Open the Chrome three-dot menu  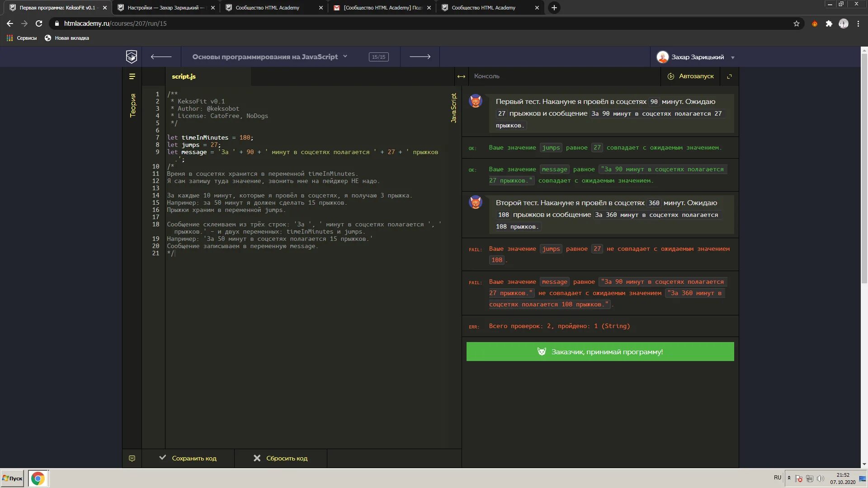pos(858,23)
